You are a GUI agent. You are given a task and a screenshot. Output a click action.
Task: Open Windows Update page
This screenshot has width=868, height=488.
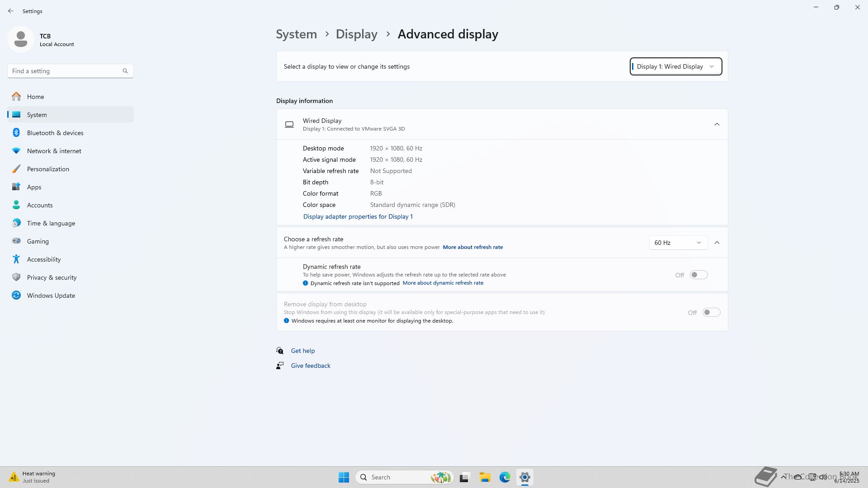pos(51,296)
